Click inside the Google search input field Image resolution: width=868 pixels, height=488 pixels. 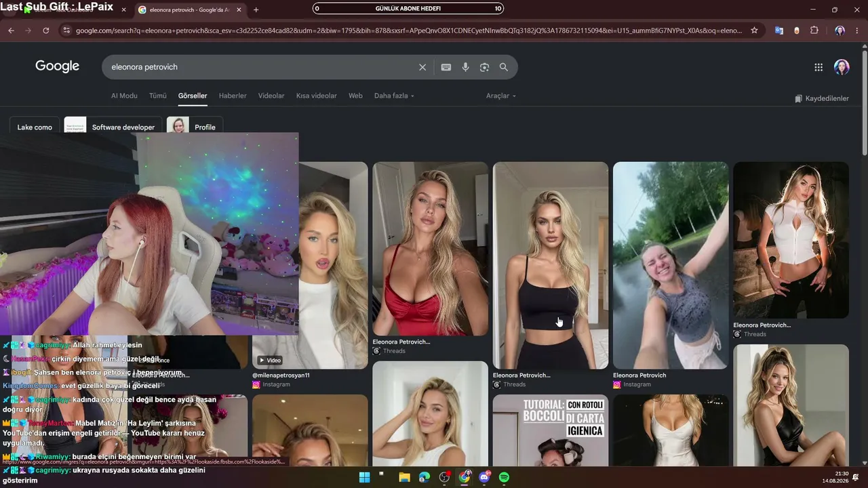click(260, 67)
